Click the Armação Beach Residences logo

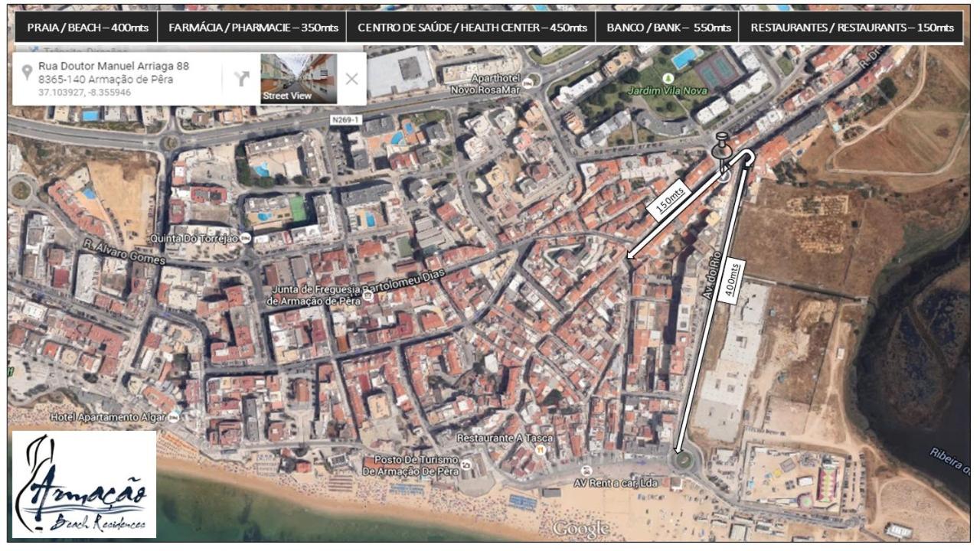point(84,484)
